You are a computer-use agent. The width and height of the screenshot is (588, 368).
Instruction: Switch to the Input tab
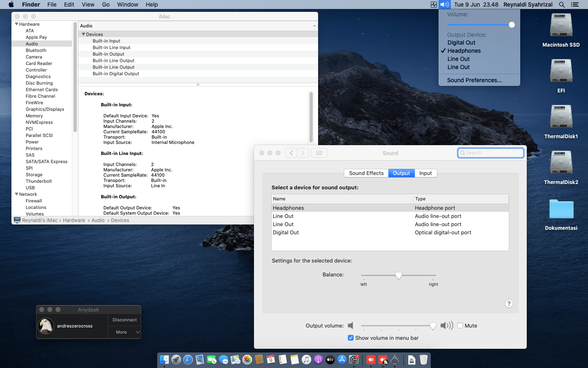click(x=425, y=173)
